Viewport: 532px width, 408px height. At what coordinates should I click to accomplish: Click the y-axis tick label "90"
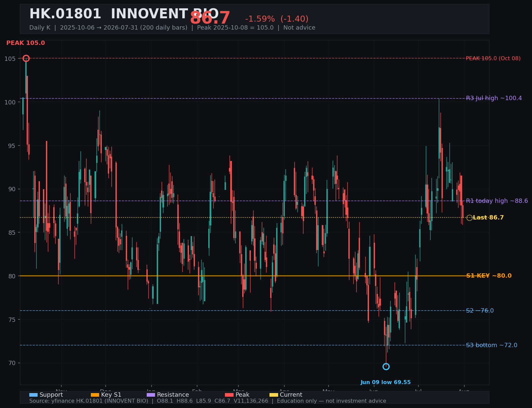(x=12, y=189)
